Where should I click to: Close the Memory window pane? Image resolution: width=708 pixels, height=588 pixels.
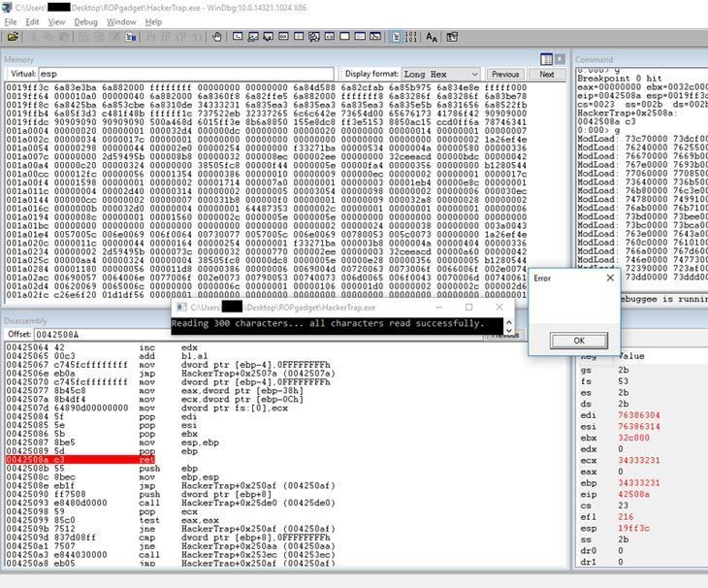561,59
